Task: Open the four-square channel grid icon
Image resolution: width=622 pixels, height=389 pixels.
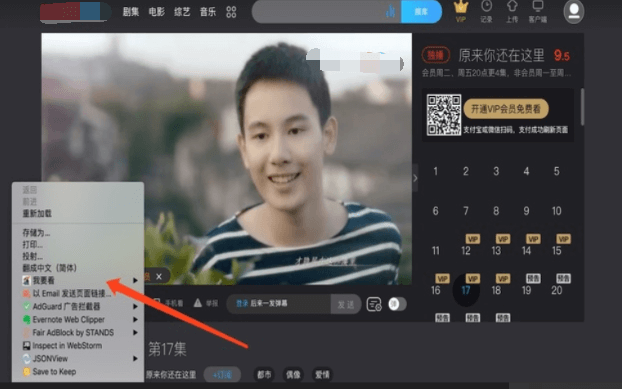Action: pyautogui.click(x=231, y=12)
